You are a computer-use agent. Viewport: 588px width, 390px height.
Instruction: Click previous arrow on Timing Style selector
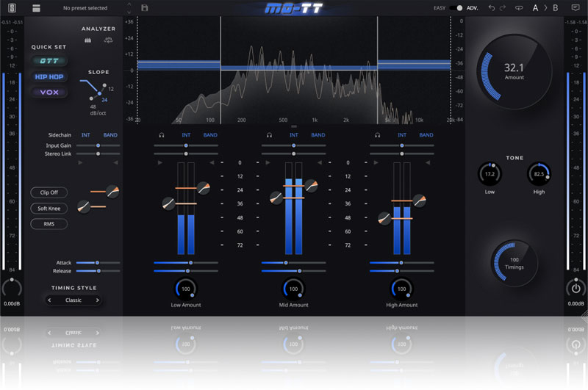click(x=50, y=300)
